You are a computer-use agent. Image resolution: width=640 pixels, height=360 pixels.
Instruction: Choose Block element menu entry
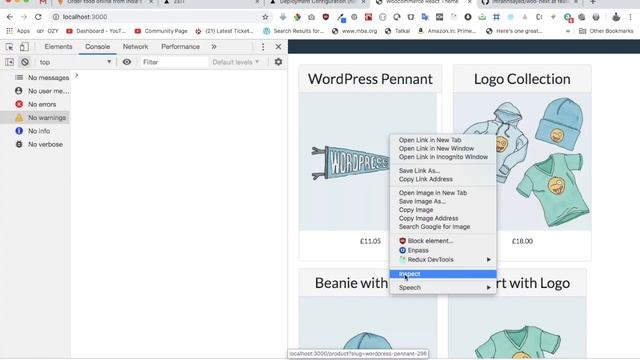coord(443,241)
